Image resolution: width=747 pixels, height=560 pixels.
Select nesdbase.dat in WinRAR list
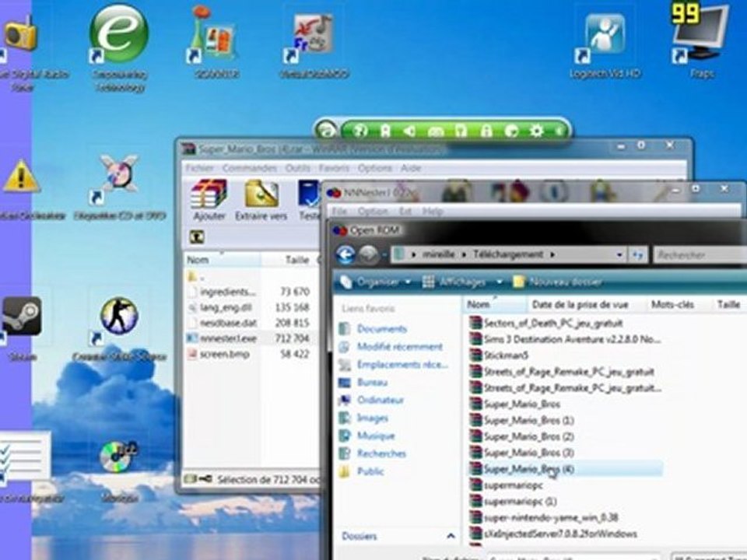tap(228, 323)
